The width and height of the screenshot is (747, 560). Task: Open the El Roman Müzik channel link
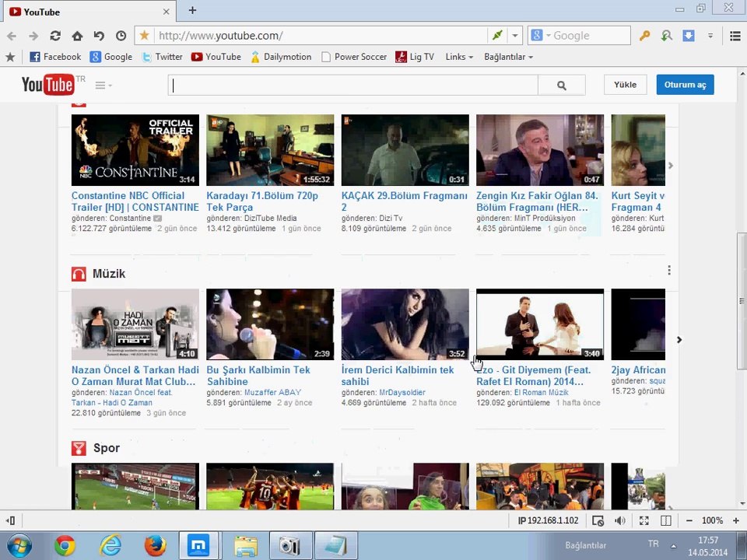pyautogui.click(x=542, y=392)
